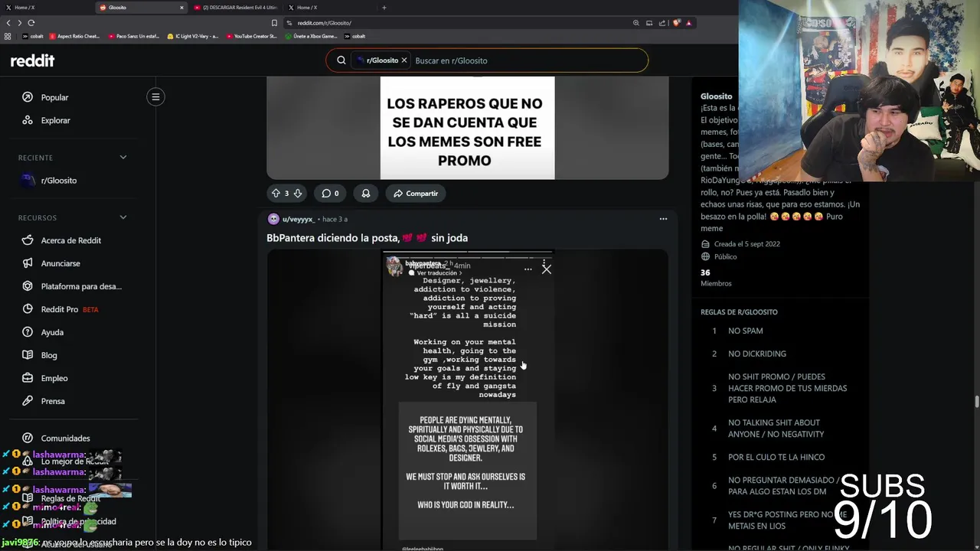This screenshot has height=551, width=980.
Task: Open r/Gloosito in recent communities
Action: pyautogui.click(x=59, y=181)
